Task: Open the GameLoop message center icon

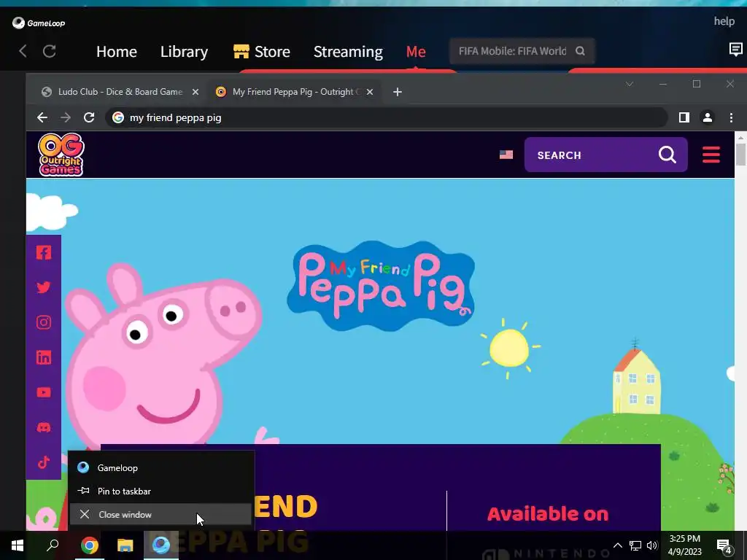Action: (735, 49)
